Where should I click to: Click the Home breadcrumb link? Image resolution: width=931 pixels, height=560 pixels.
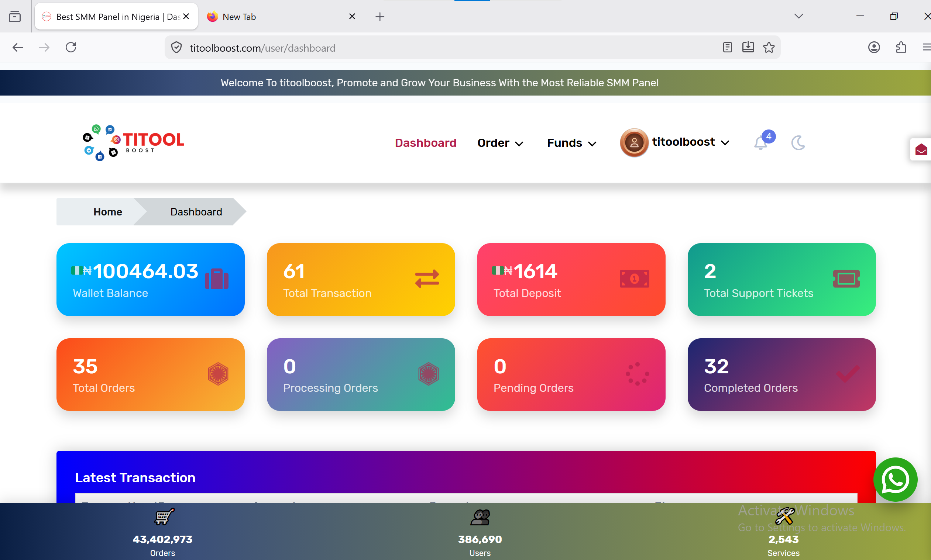pyautogui.click(x=107, y=212)
